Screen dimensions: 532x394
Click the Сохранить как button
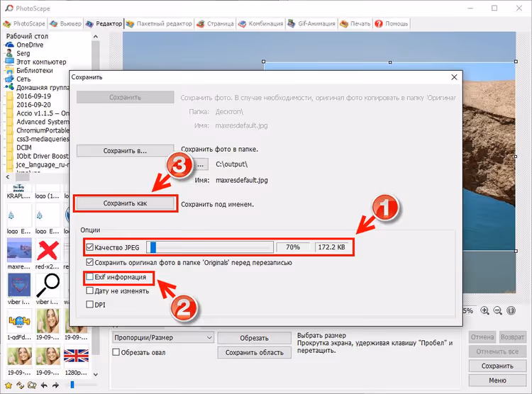pyautogui.click(x=125, y=203)
